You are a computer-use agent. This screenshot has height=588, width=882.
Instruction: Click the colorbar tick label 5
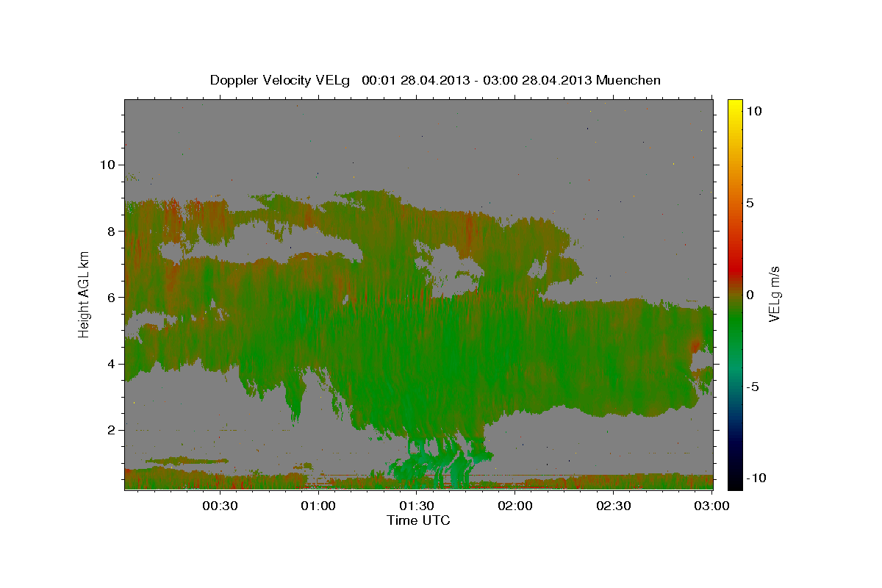click(x=750, y=202)
